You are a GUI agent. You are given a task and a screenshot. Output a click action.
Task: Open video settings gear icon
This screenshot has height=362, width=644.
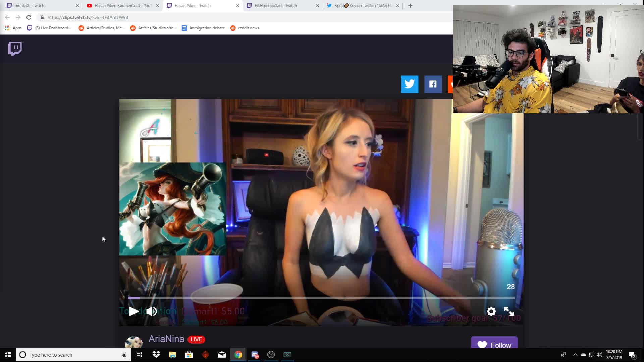click(491, 311)
